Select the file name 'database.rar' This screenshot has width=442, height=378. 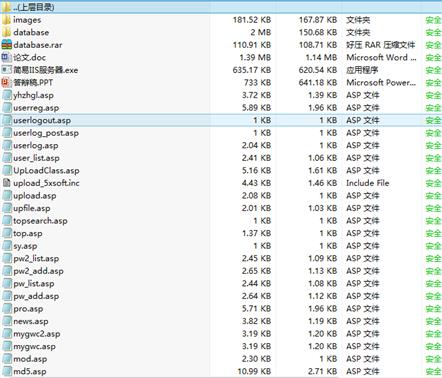click(38, 45)
